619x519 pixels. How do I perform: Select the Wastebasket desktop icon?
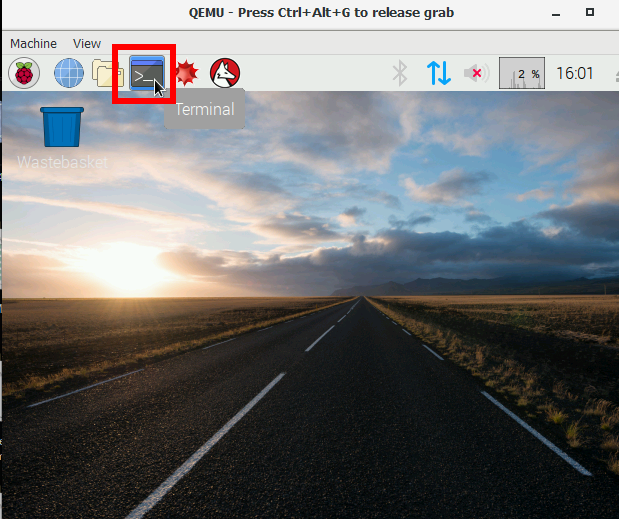pos(62,138)
